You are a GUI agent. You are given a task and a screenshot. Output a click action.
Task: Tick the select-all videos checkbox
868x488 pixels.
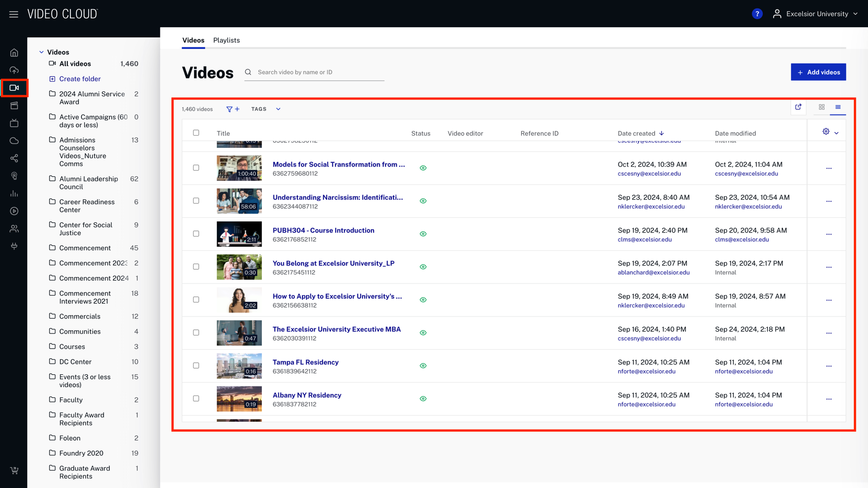point(196,133)
